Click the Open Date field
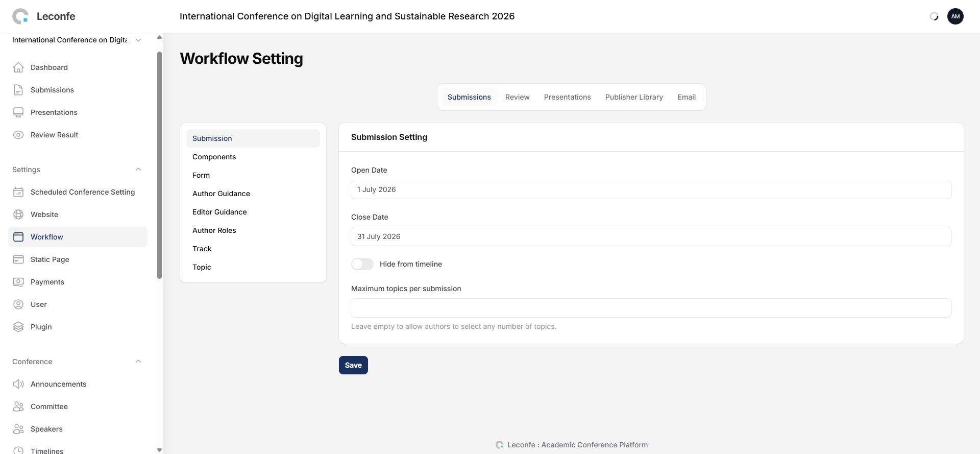The height and width of the screenshot is (454, 980). pyautogui.click(x=651, y=189)
